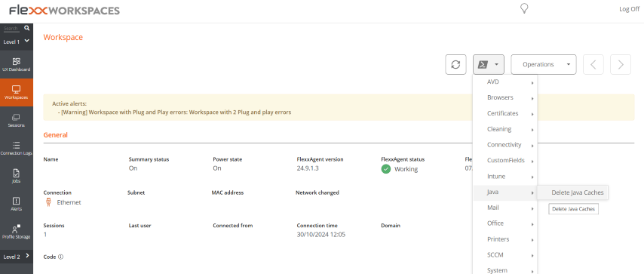
Task: Click the green Working status icon
Action: pos(385,168)
